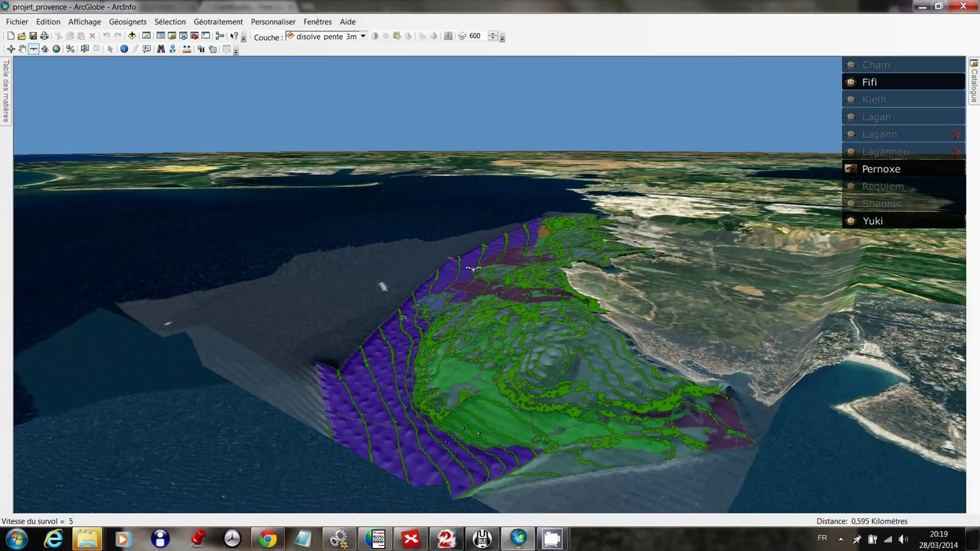This screenshot has height=551, width=980.
Task: Click the layer lighting icon beside 600
Action: click(x=462, y=36)
